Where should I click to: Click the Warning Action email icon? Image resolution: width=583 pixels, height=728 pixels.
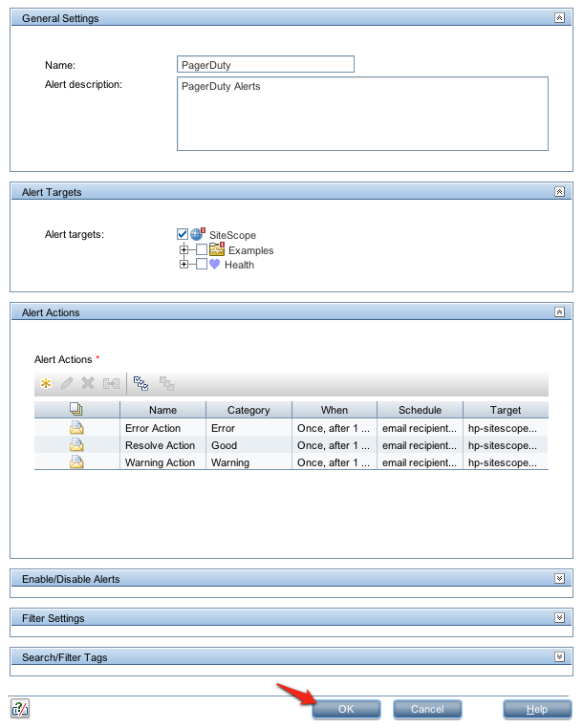click(76, 462)
